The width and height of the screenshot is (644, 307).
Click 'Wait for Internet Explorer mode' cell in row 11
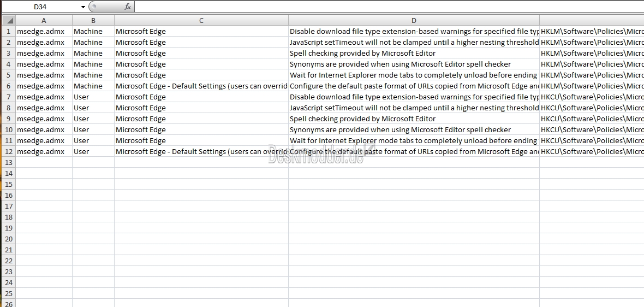tap(414, 140)
